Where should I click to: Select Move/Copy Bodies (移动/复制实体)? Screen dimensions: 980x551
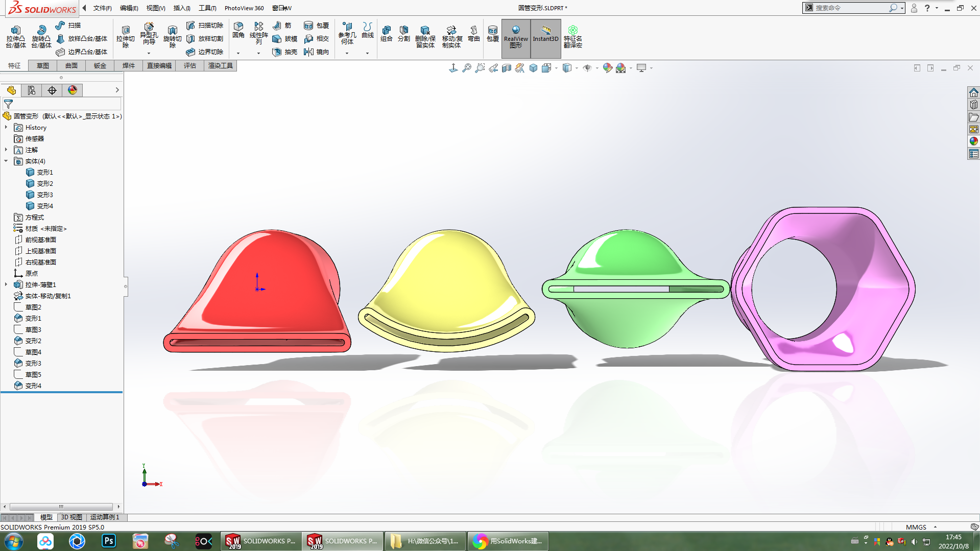452,37
